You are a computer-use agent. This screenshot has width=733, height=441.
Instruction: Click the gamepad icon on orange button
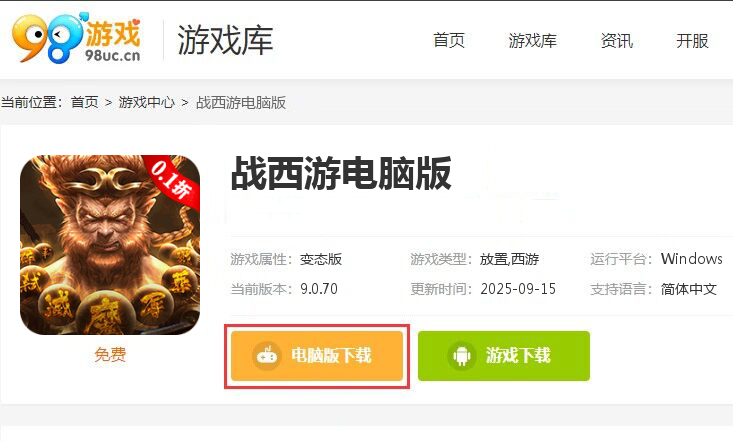click(267, 356)
